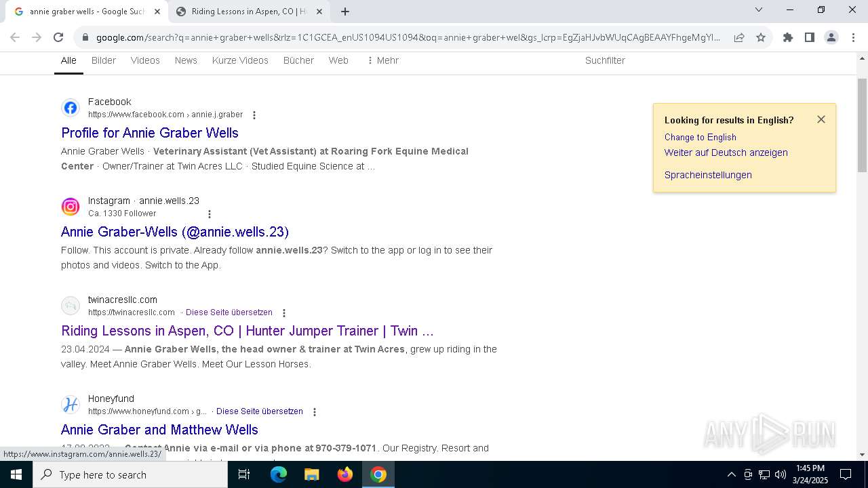This screenshot has height=488, width=868.
Task: Share this page icon in address bar
Action: [739, 37]
